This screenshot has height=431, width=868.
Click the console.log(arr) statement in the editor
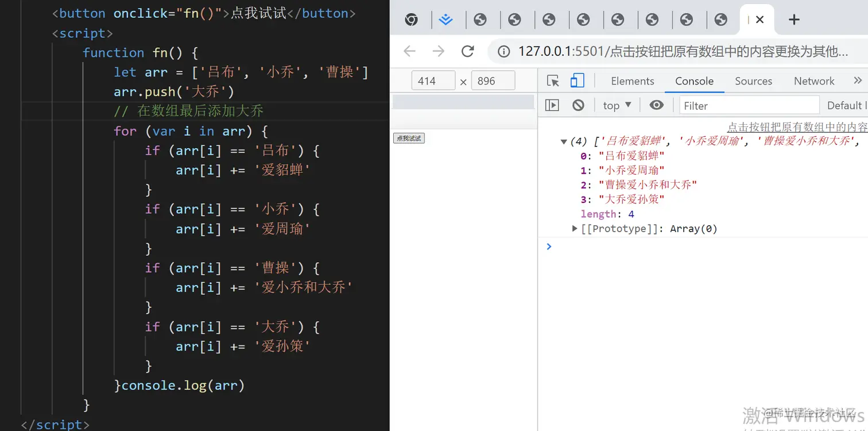click(x=183, y=386)
